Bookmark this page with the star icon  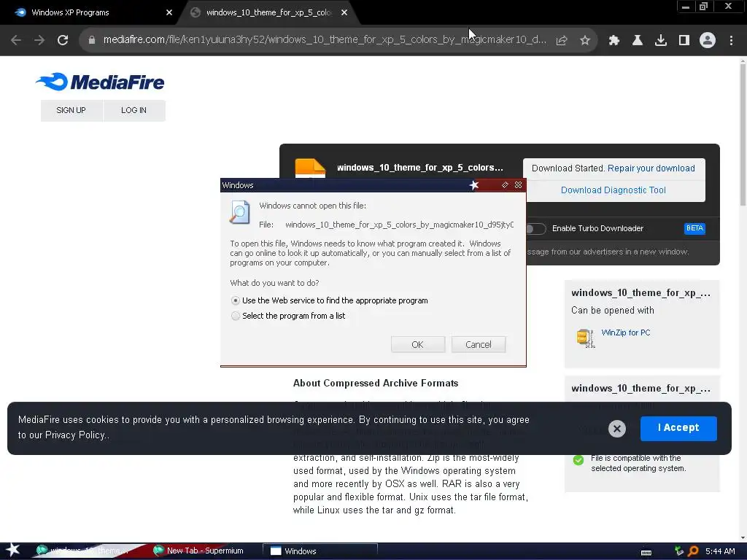585,41
